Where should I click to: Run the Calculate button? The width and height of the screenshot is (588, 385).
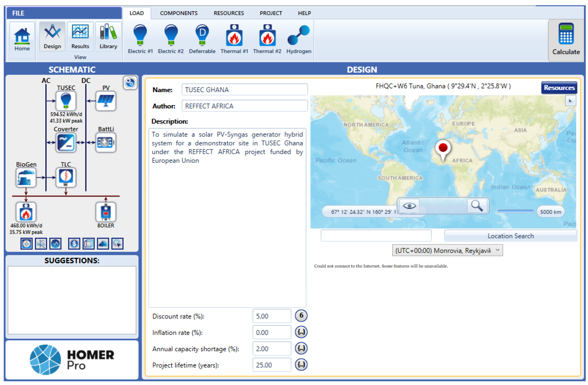click(566, 40)
